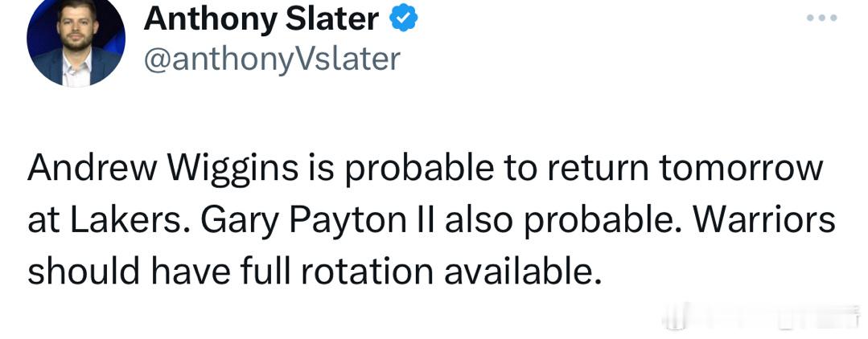Click the word "have" in the tweet
The image size is (868, 339).
190,272
